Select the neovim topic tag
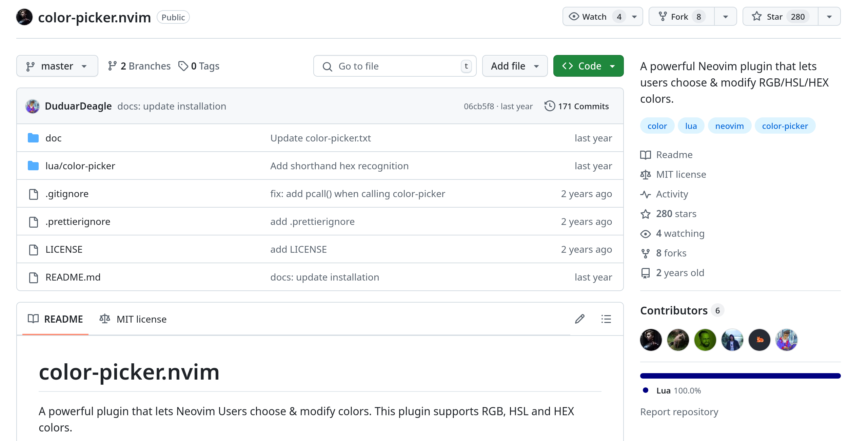This screenshot has height=441, width=868. click(729, 126)
